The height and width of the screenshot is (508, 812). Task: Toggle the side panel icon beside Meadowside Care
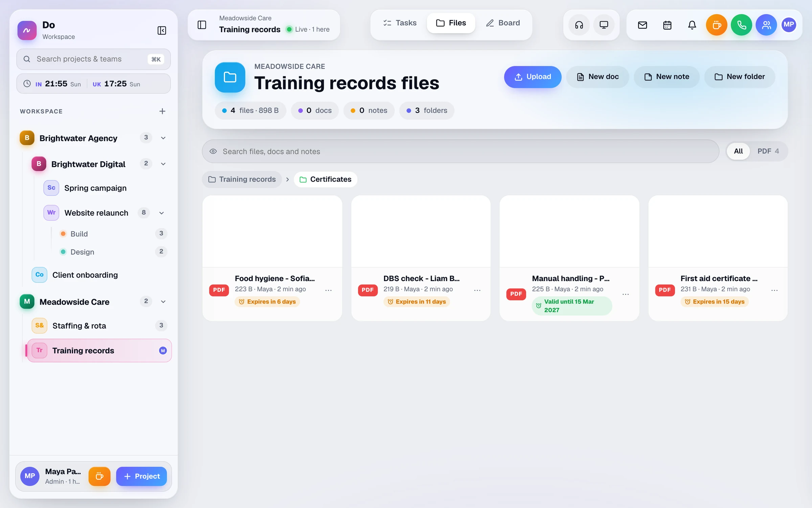pyautogui.click(x=202, y=25)
